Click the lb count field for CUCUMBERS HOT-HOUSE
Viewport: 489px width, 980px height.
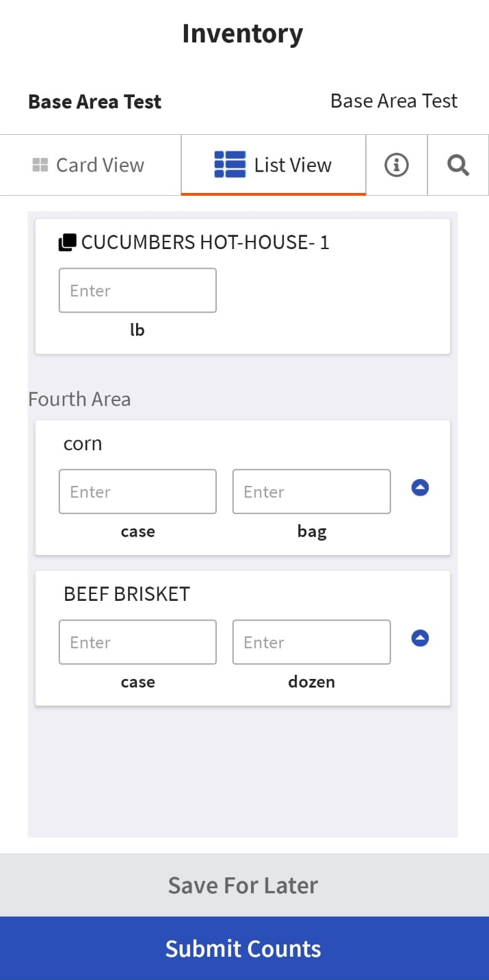(137, 290)
